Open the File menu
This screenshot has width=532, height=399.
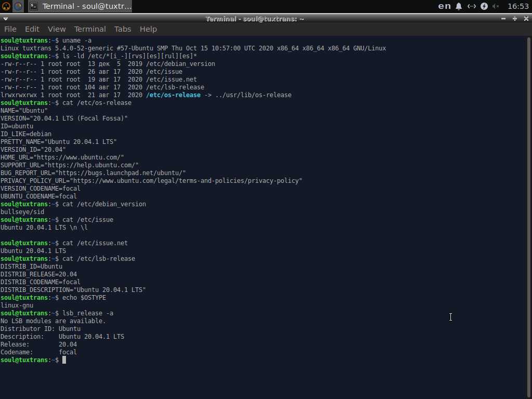coord(10,29)
